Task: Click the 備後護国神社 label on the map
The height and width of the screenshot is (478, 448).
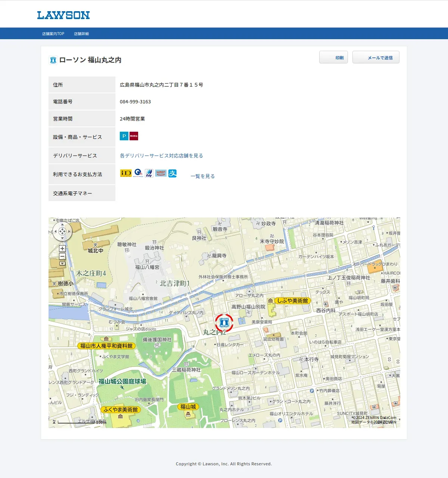Action: tap(157, 340)
